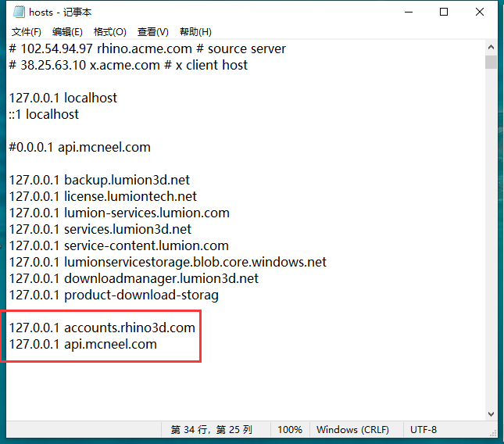Click the scrollbar up arrow
The width and height of the screenshot is (504, 444).
click(x=491, y=47)
